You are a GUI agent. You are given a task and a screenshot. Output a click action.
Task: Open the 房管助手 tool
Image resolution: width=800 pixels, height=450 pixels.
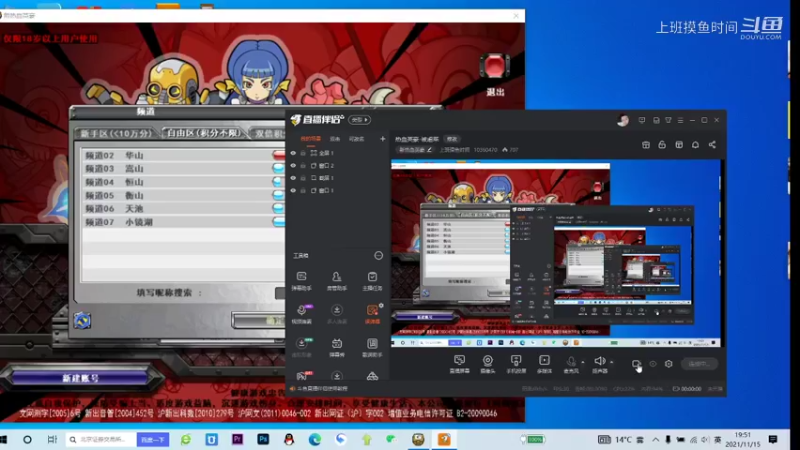(x=336, y=281)
